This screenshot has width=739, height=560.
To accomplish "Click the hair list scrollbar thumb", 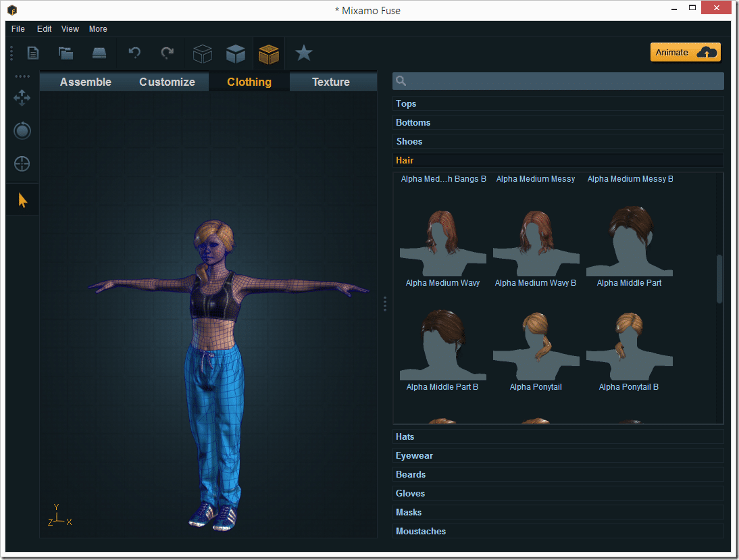I will coord(719,278).
